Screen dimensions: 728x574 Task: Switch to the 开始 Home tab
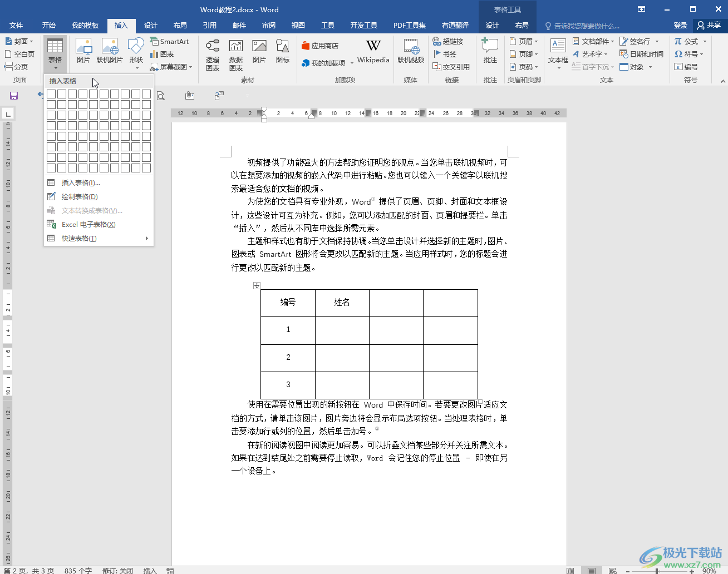[49, 26]
